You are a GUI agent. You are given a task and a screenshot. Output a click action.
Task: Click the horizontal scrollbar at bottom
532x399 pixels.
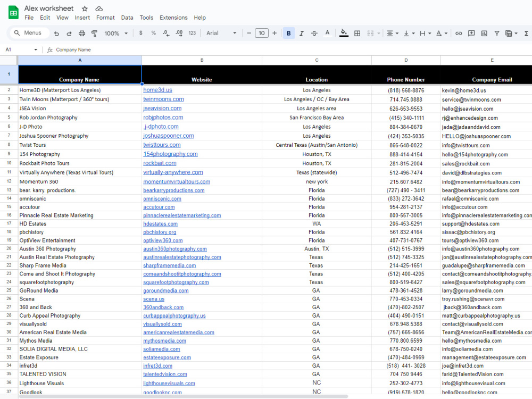pyautogui.click(x=183, y=396)
